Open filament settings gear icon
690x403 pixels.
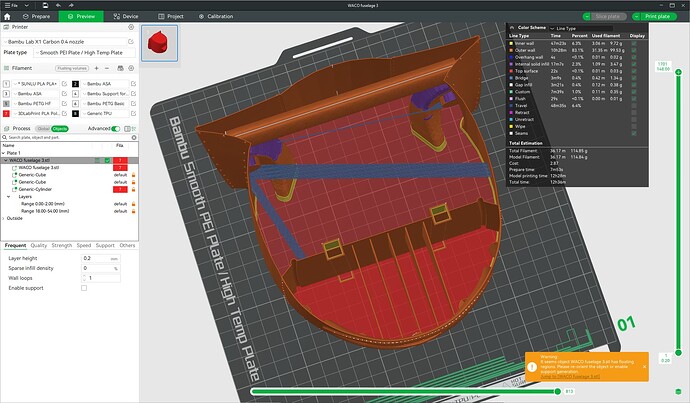tap(131, 68)
